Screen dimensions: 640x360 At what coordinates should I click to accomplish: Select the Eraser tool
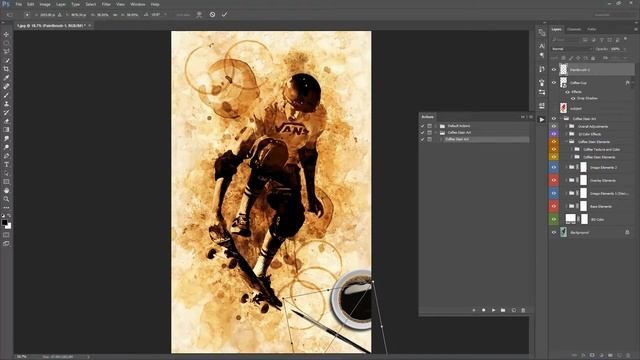tap(6, 121)
